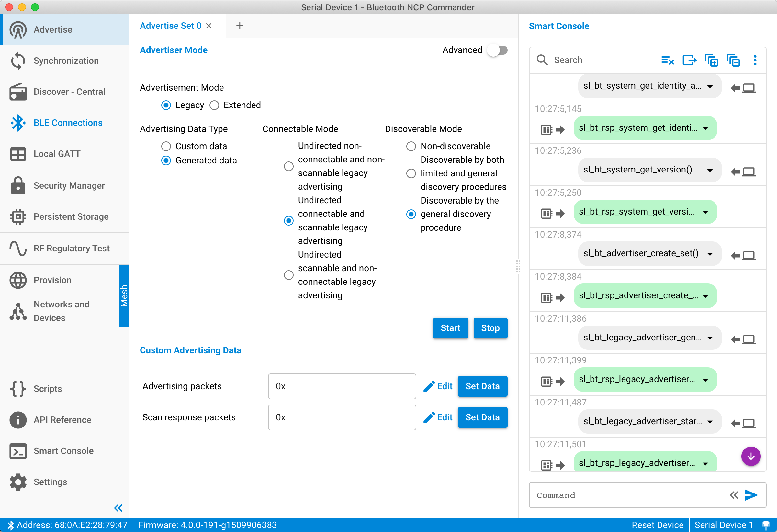Open the Advertise section icon
The height and width of the screenshot is (532, 777).
[18, 30]
